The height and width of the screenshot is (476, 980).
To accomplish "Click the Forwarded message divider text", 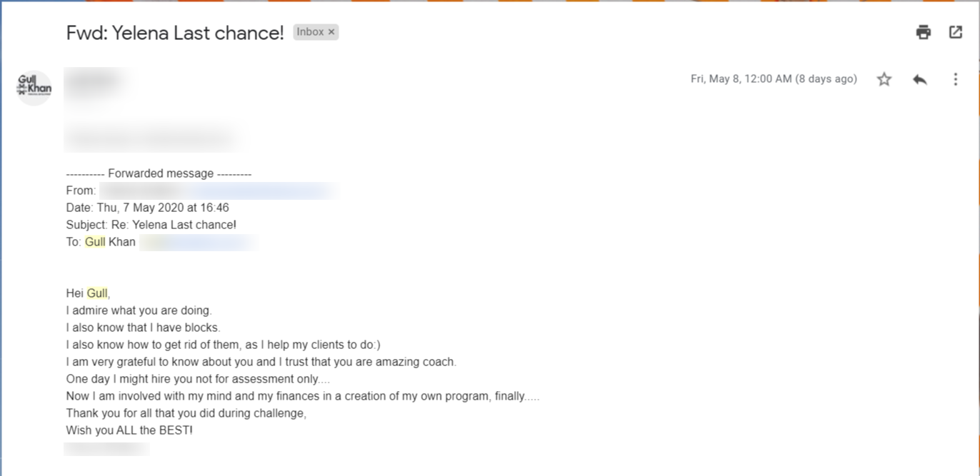I will click(159, 173).
